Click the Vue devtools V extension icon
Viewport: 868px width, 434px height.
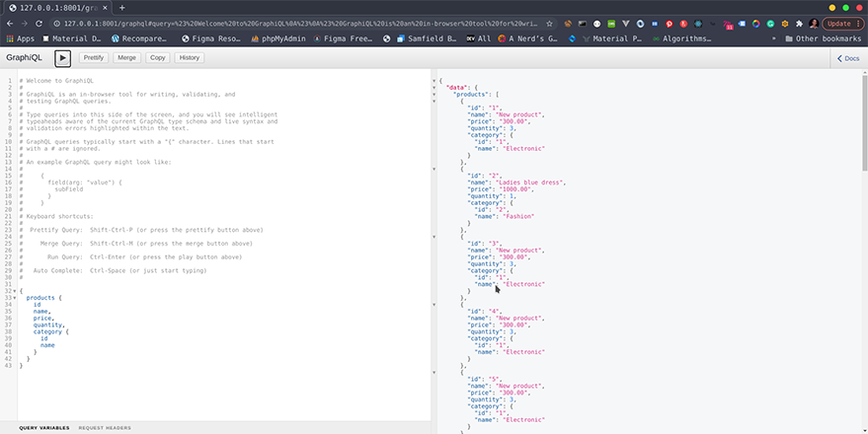coord(626,24)
